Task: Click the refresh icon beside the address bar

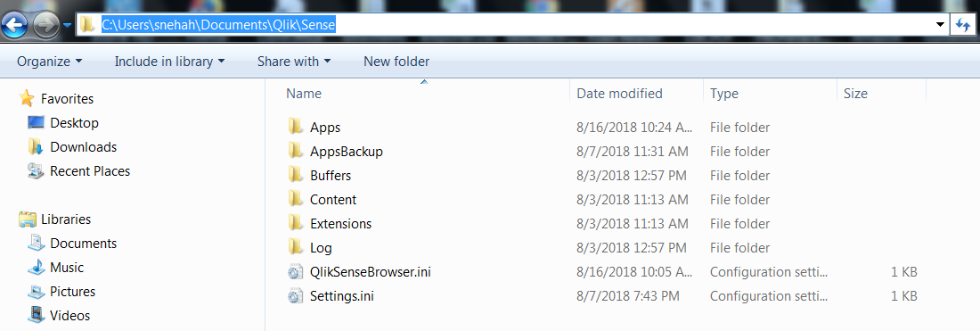Action: (x=962, y=25)
